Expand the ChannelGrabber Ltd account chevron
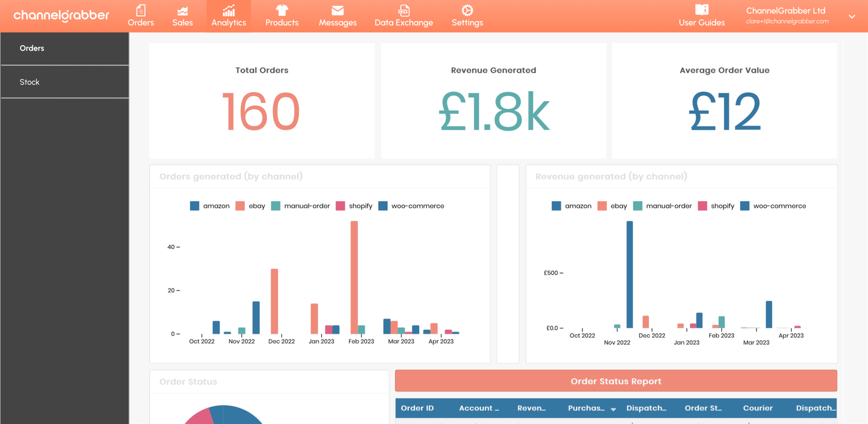The width and height of the screenshot is (868, 424). click(852, 16)
